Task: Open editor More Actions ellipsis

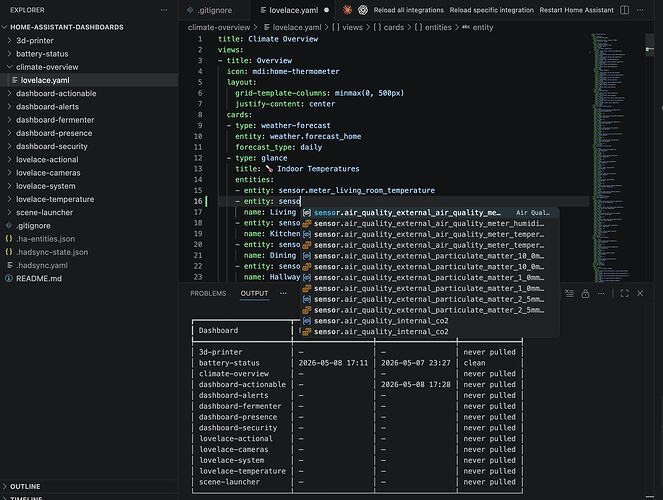Action: 640,10
